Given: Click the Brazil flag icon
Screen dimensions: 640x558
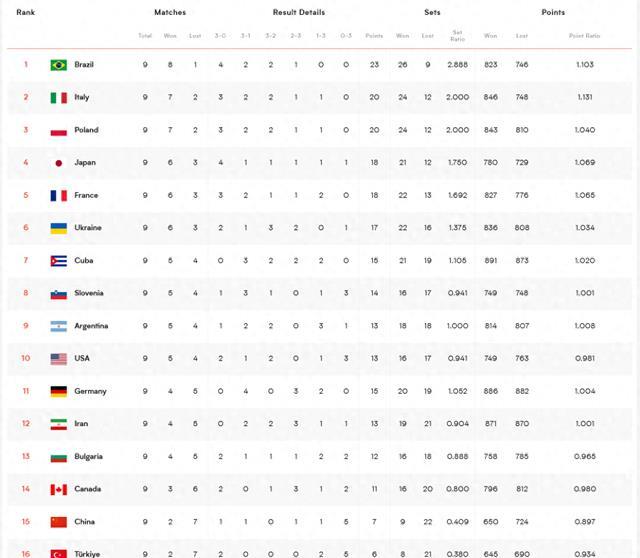Looking at the screenshot, I should coord(59,65).
